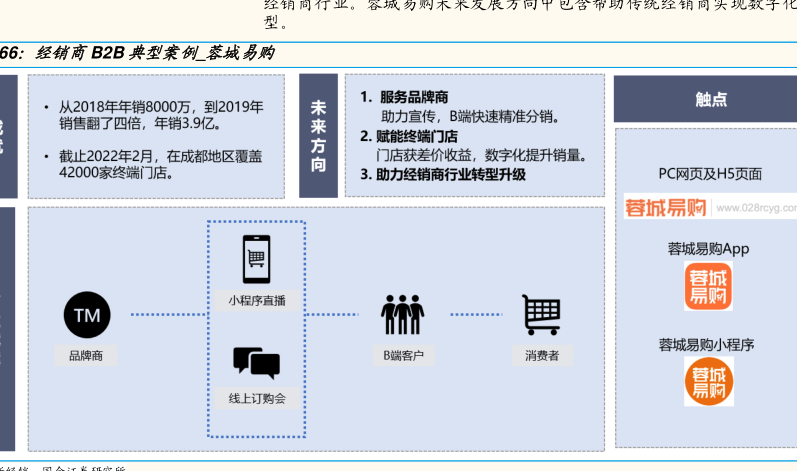797x471 pixels.
Task: Click the 小程序直播 label
Action: coord(256,300)
